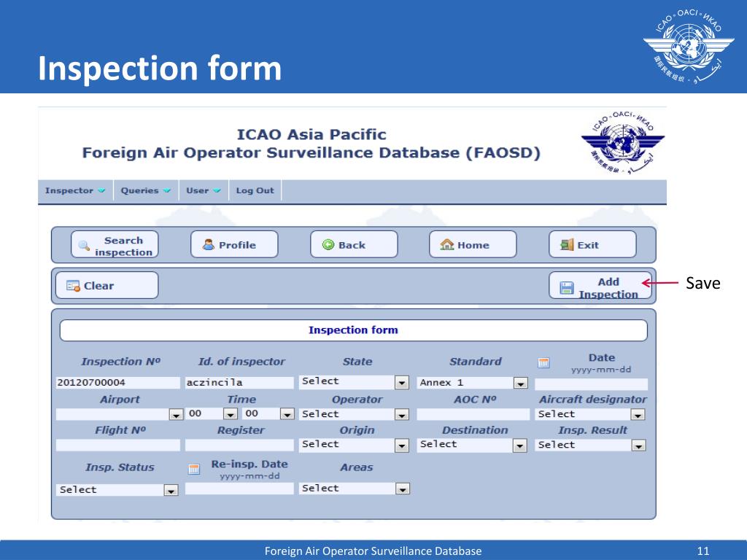Click the Inspection form section title
Screen dimensions: 747x560
[x=354, y=330]
